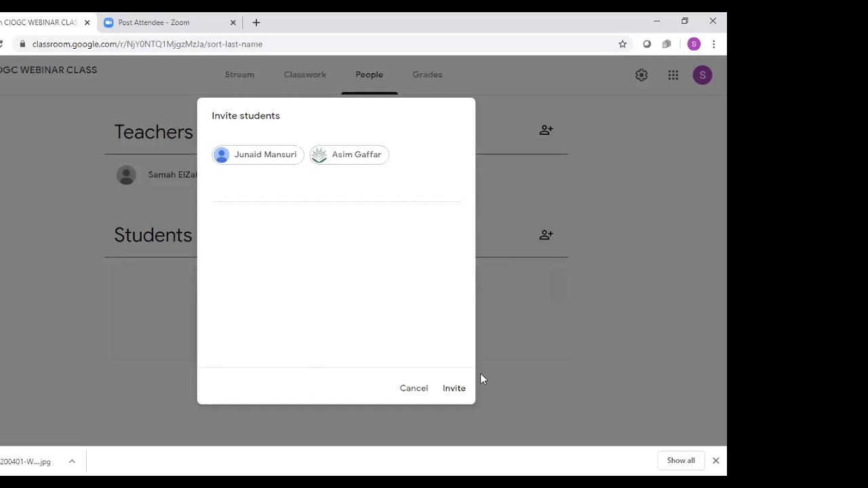Click the invite students icon
This screenshot has width=868, height=488.
(x=546, y=235)
